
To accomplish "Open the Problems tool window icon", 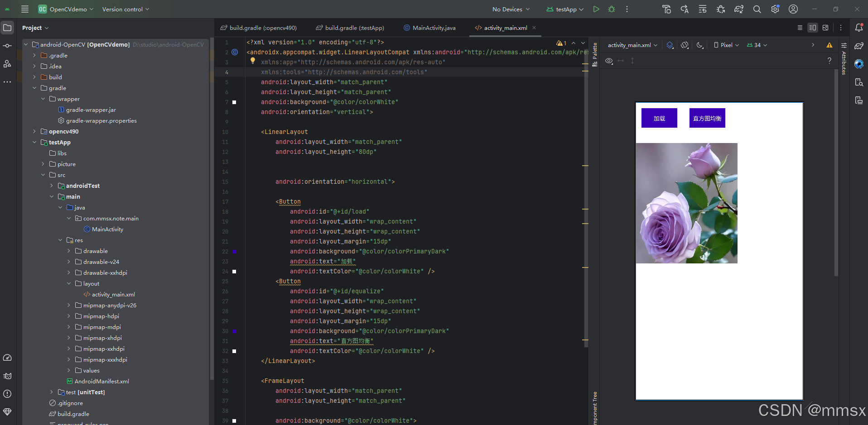I will coord(7,394).
